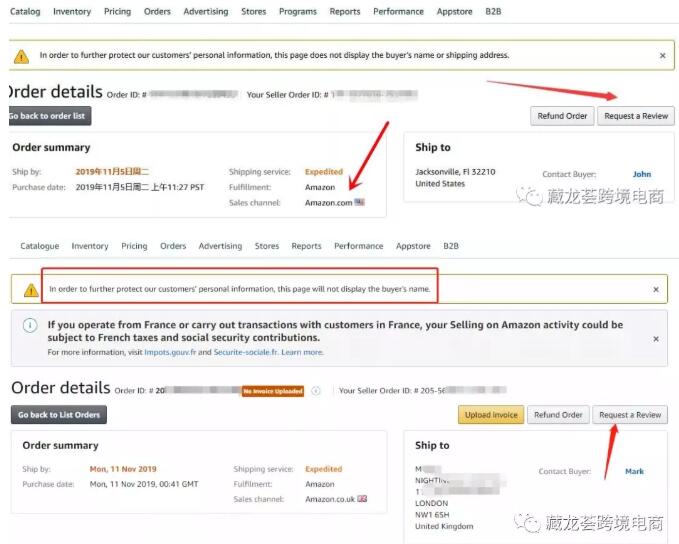Image resolution: width=679 pixels, height=544 pixels.
Task: Click the US flag beside Amazon.com
Action: pos(360,202)
